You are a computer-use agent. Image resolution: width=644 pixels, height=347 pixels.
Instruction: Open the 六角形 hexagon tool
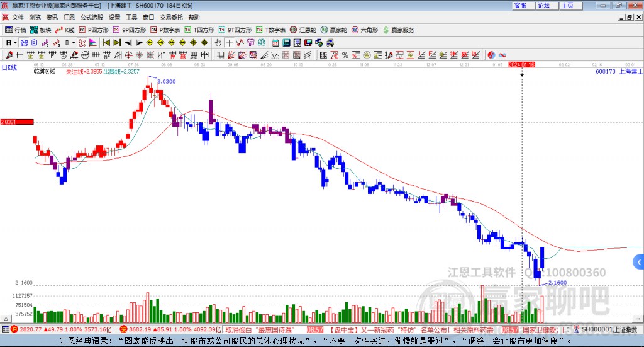[365, 30]
